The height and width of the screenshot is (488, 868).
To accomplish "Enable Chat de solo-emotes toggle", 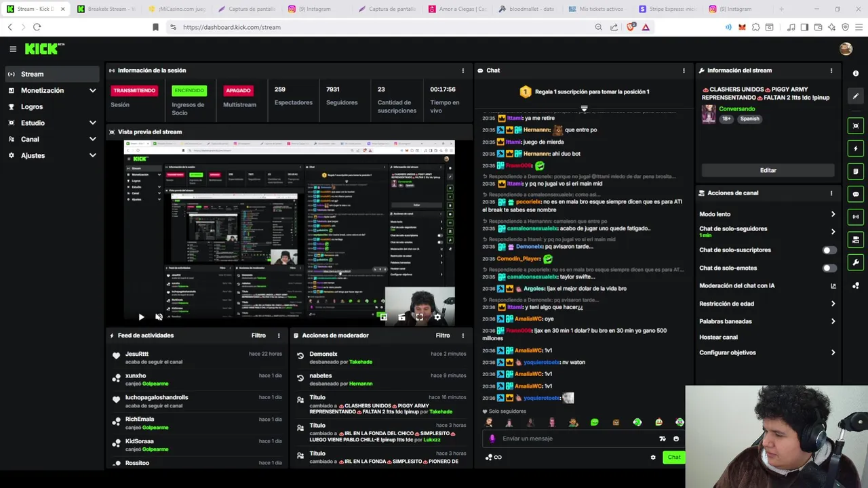I will 829,268.
